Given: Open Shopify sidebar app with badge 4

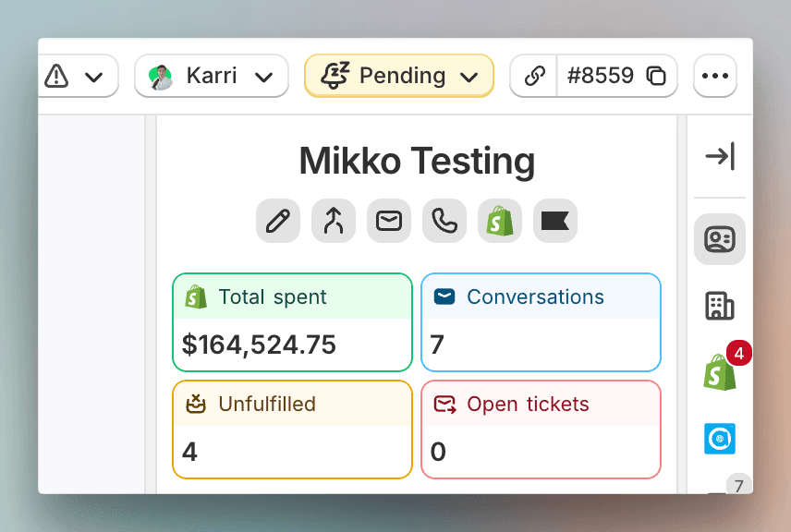Looking at the screenshot, I should tap(719, 372).
